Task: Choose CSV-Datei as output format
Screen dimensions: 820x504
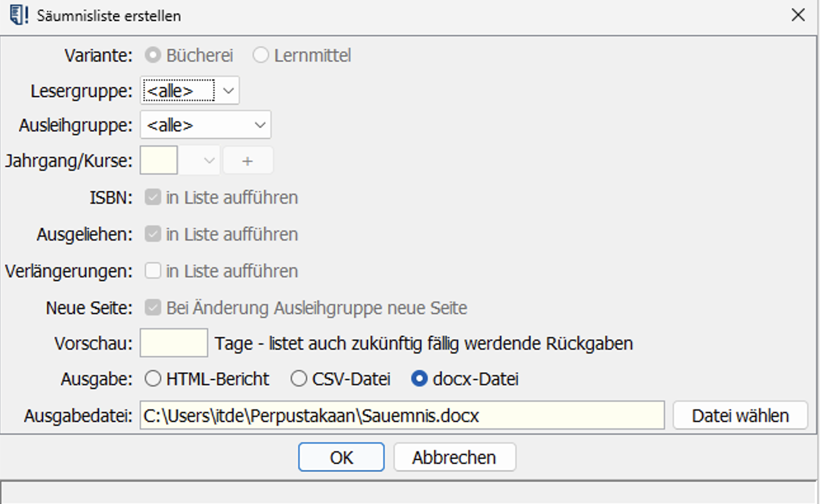Action: (299, 380)
